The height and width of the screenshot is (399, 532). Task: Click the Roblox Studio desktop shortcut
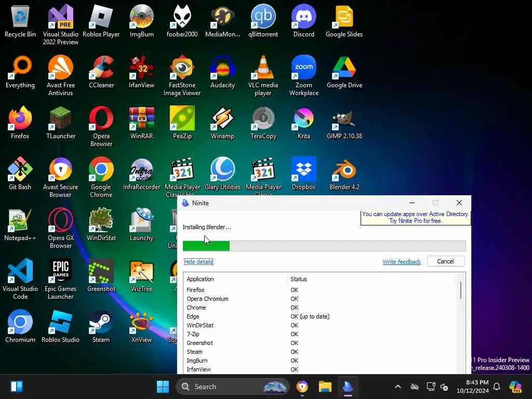[60, 326]
